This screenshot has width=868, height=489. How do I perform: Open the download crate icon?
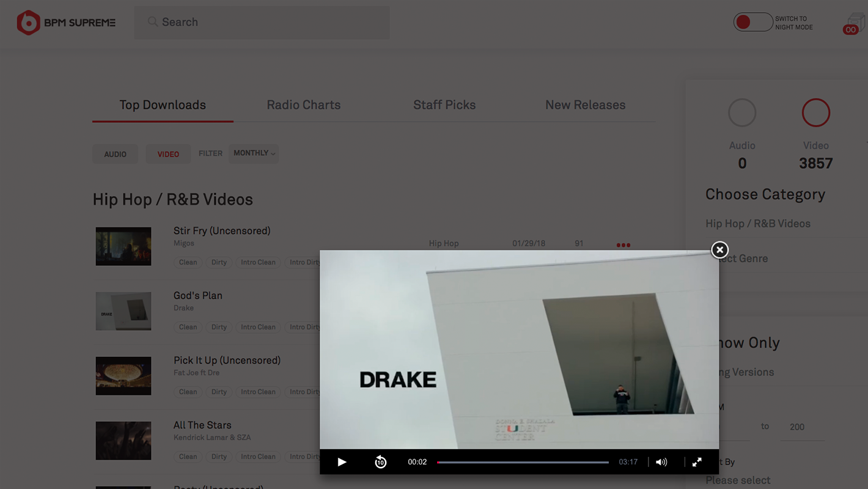pos(854,24)
